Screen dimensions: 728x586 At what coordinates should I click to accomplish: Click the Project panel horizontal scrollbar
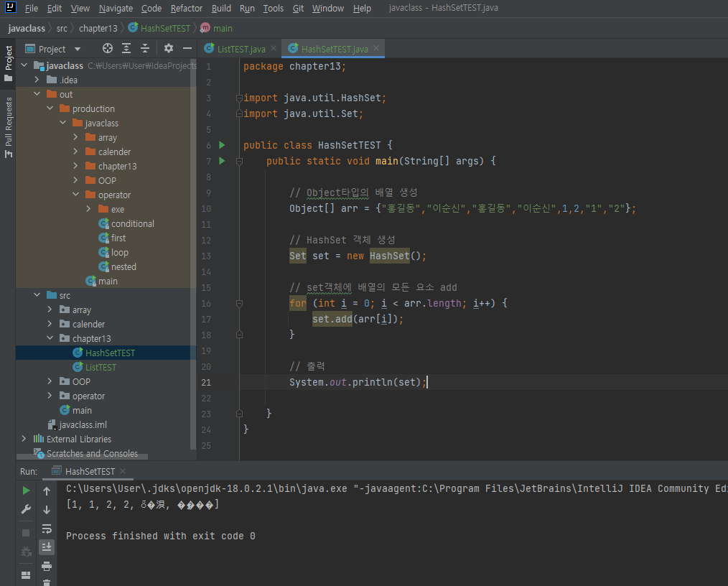point(82,457)
